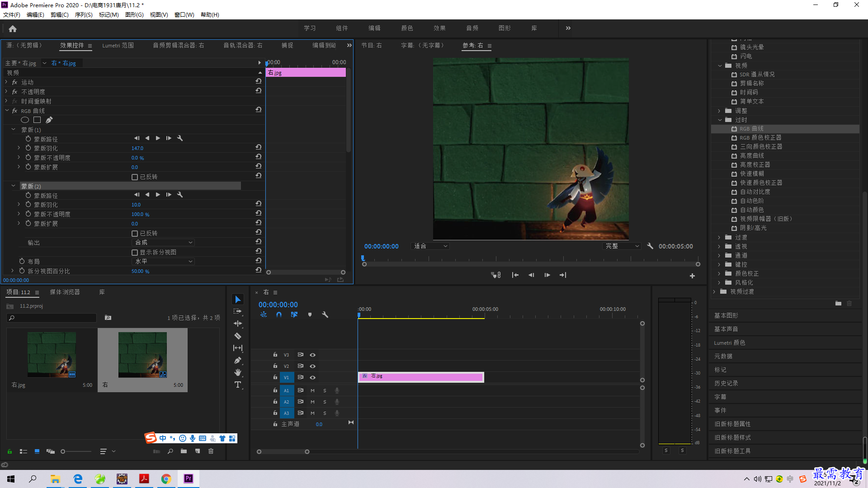Step forward one frame in program monitor
This screenshot has height=488, width=868.
click(x=547, y=275)
